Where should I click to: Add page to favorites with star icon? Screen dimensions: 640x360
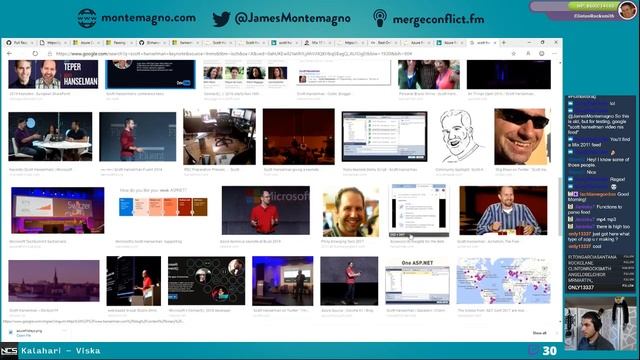coord(513,53)
